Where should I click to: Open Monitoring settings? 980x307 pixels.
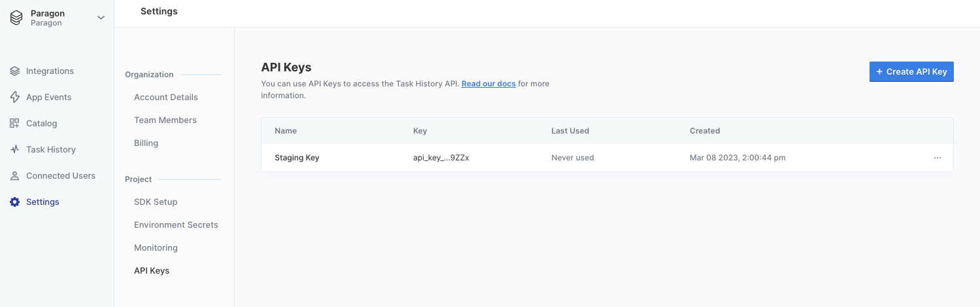pos(156,247)
